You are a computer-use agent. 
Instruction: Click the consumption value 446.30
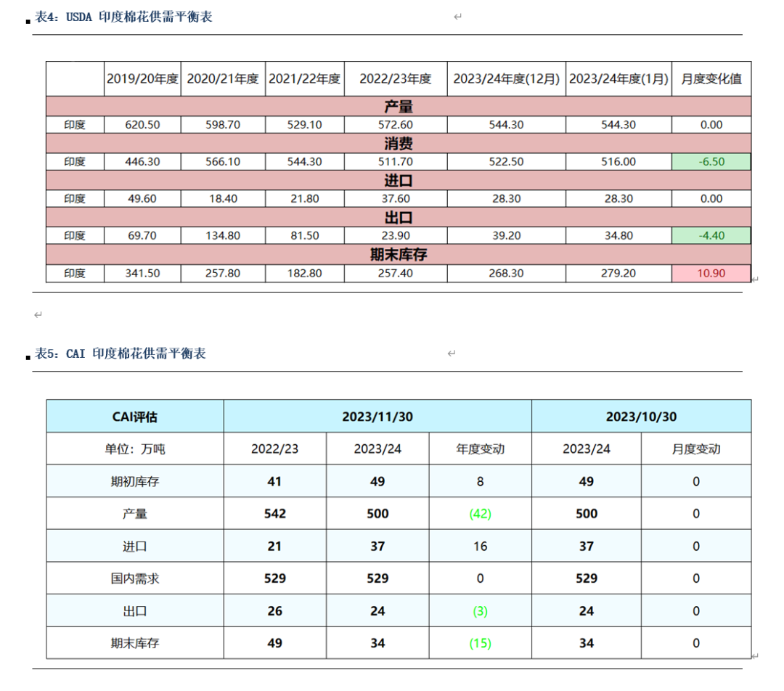[142, 162]
